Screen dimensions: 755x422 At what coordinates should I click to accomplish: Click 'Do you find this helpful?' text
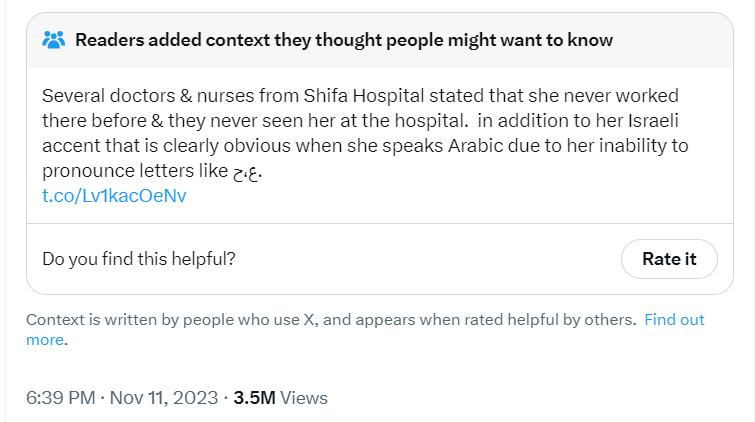click(139, 259)
